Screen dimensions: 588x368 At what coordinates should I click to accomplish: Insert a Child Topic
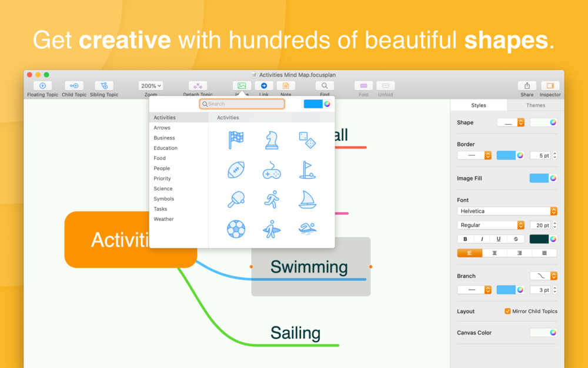pyautogui.click(x=74, y=86)
